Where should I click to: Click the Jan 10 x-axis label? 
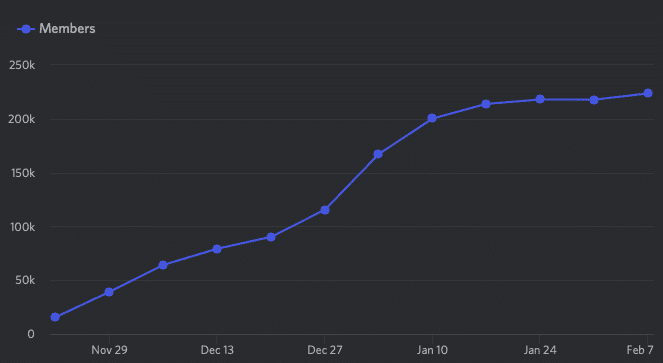(x=432, y=350)
